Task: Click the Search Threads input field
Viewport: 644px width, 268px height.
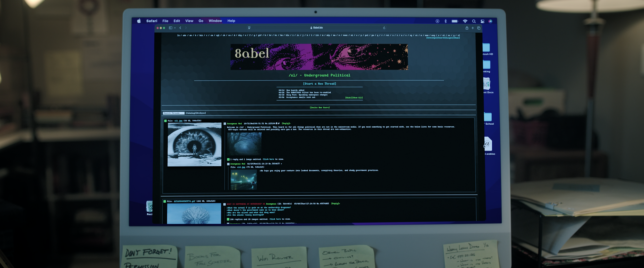Action: pyautogui.click(x=174, y=113)
